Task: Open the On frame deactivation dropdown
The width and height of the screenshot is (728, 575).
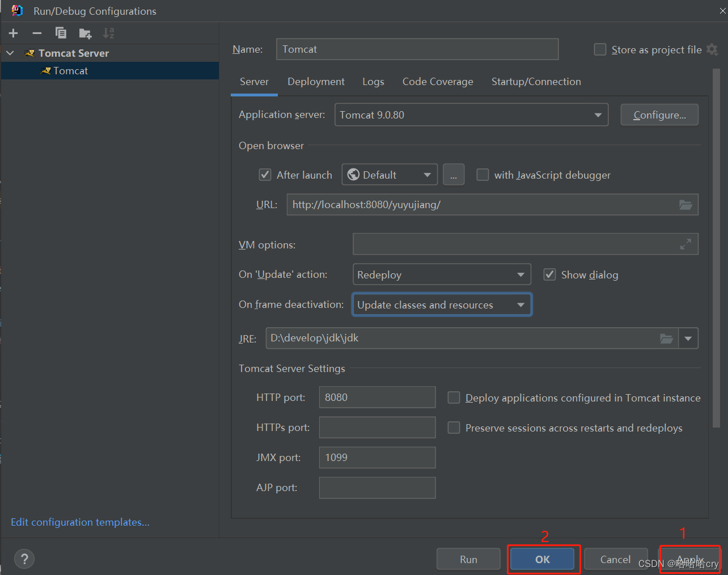Action: (x=442, y=305)
